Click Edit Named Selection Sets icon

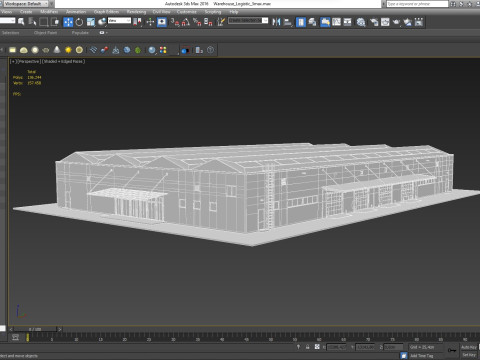[x=221, y=22]
